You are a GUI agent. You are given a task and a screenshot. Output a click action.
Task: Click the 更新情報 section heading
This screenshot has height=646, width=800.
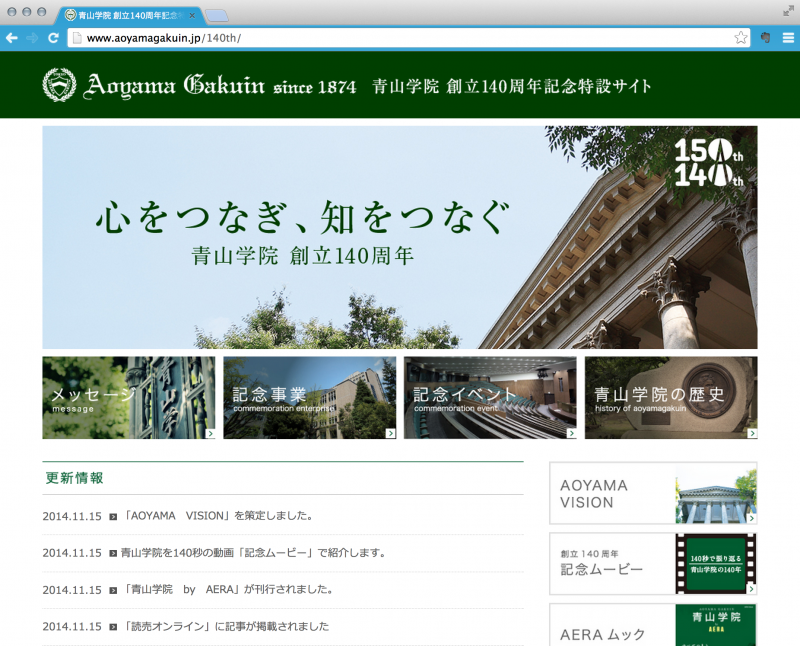pyautogui.click(x=74, y=478)
